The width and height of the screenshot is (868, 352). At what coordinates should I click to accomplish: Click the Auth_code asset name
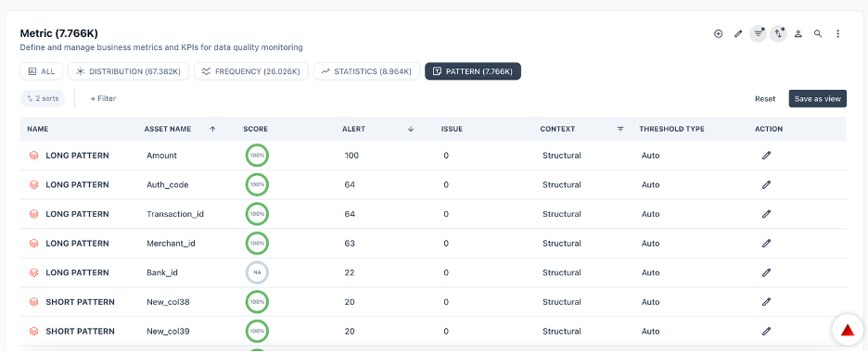[x=168, y=184]
